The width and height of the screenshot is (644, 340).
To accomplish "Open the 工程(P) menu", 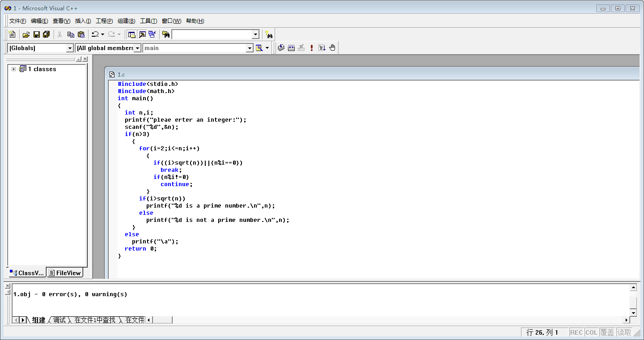I will tap(104, 21).
